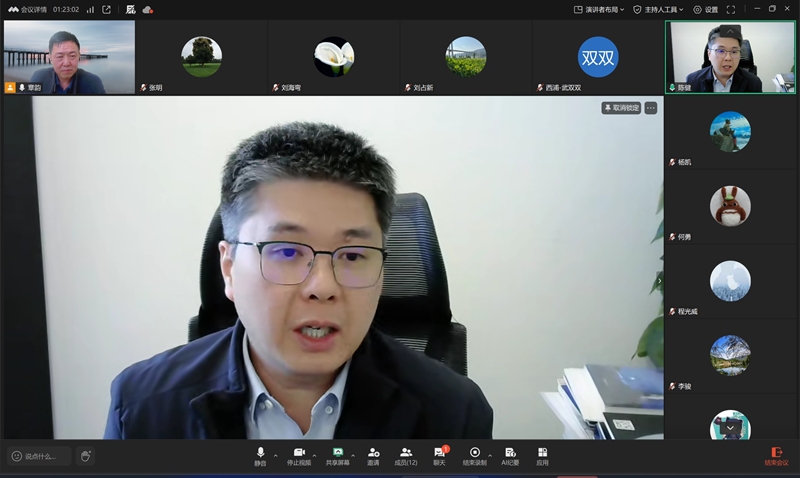Image resolution: width=800 pixels, height=478 pixels.
Task: Open the Members (12) panel
Action: (406, 456)
